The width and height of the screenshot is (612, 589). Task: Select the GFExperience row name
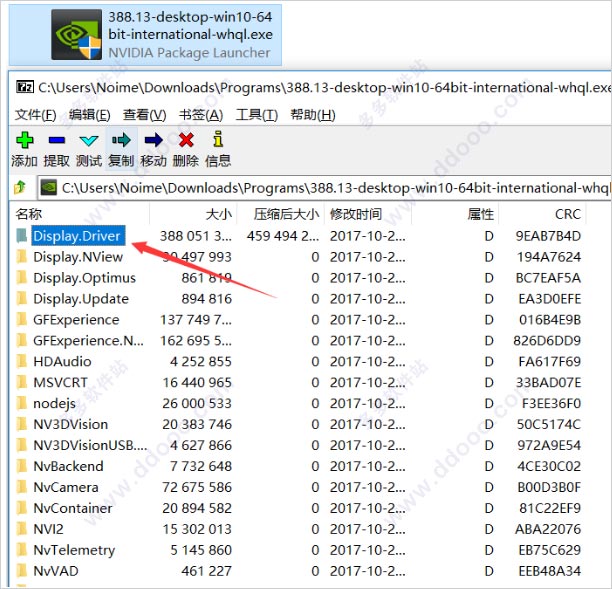[76, 320]
